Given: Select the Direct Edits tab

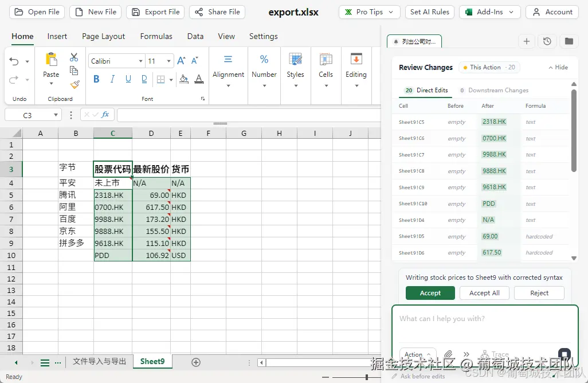Looking at the screenshot, I should click(x=426, y=91).
